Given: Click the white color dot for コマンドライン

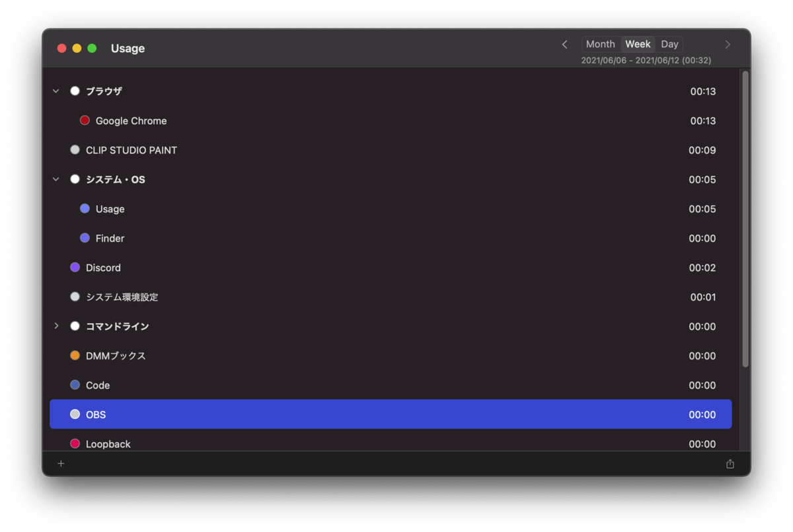Looking at the screenshot, I should [x=75, y=326].
